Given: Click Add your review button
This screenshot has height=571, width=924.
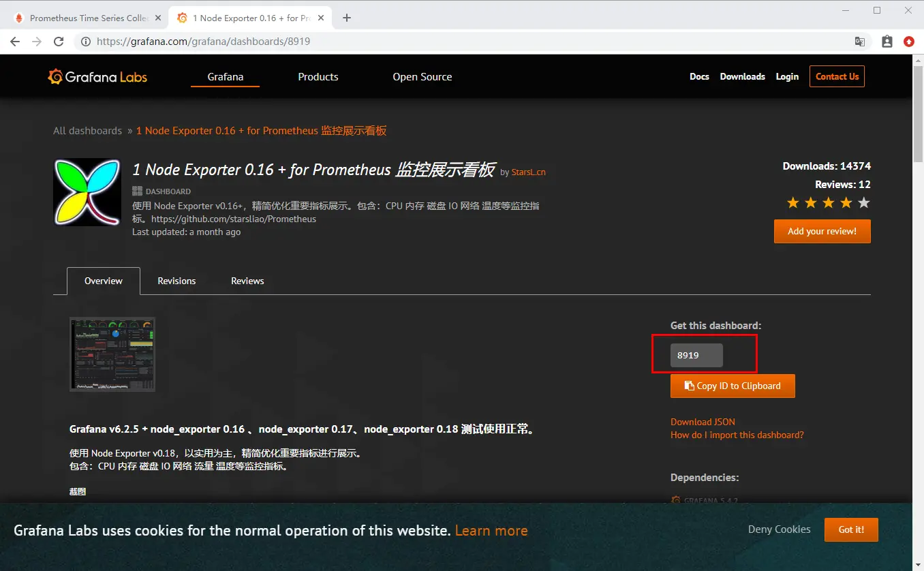Looking at the screenshot, I should pos(822,231).
